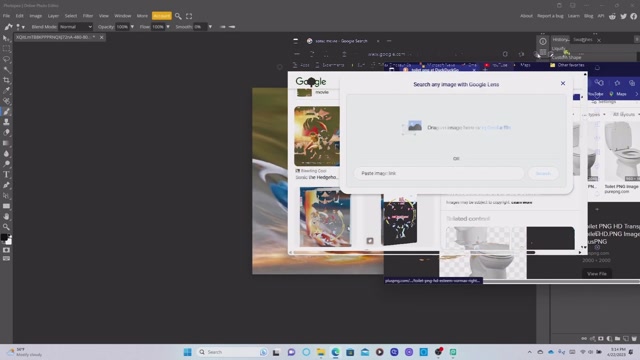Screen dimensions: 640x360
Task: Select the Lasso tool
Action: point(6,59)
